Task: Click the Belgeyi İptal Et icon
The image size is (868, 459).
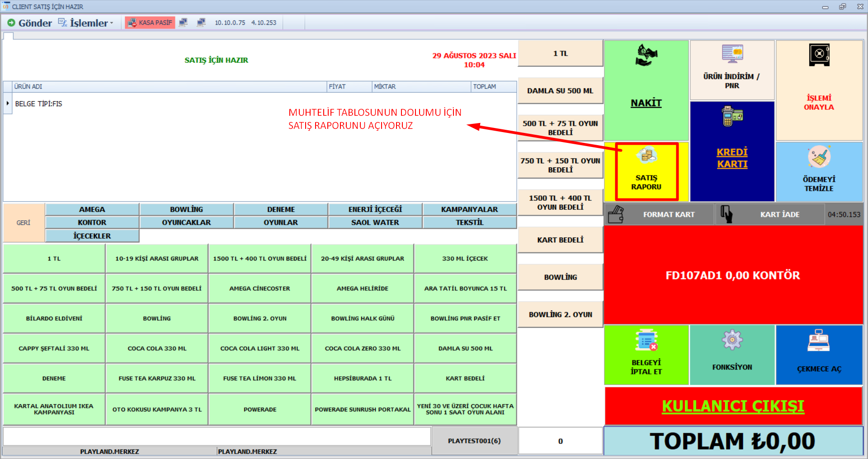Action: [646, 341]
